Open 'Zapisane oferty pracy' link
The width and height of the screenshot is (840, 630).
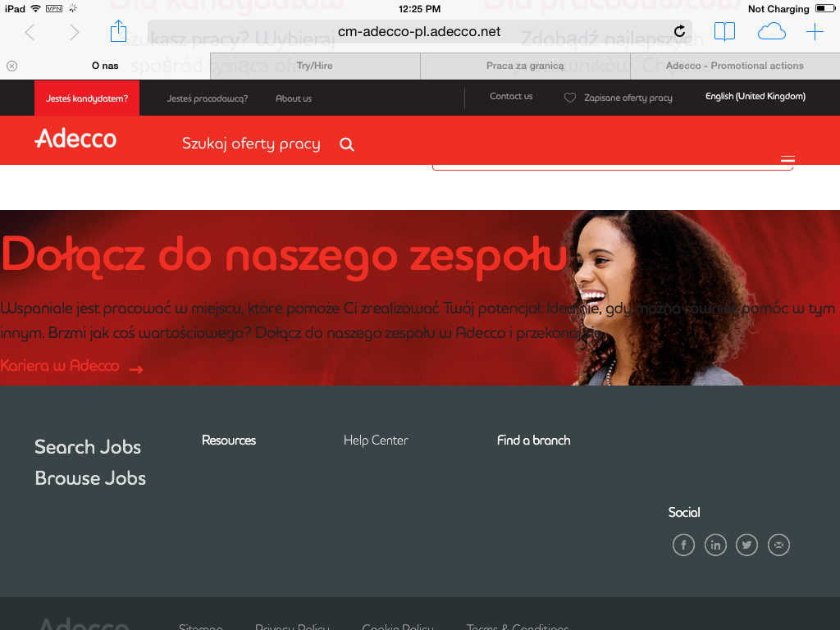pos(628,98)
